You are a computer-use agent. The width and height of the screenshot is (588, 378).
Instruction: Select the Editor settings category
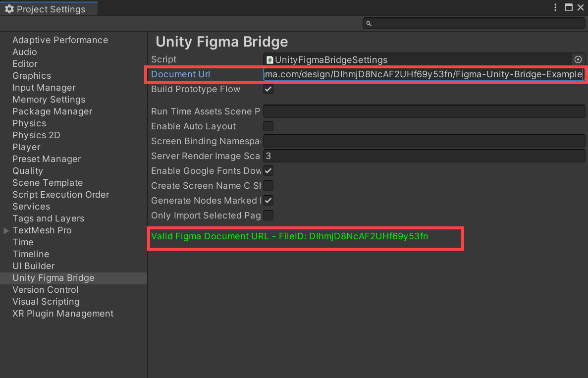click(25, 64)
